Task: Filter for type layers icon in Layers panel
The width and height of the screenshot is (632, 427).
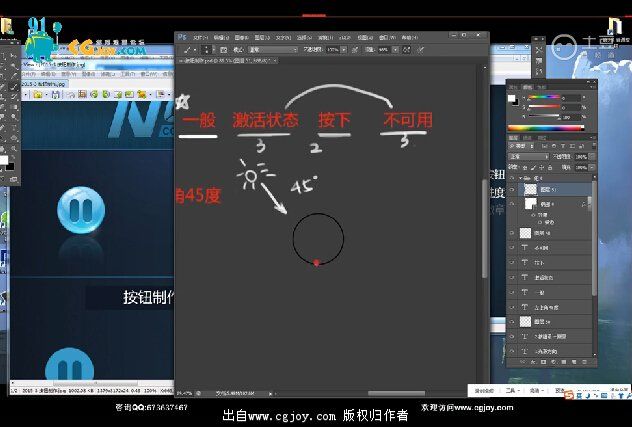Action: [x=563, y=146]
